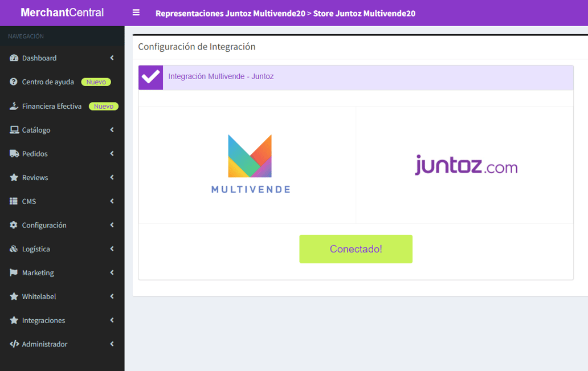Click the Marketing flag icon
588x371 pixels.
pyautogui.click(x=14, y=272)
